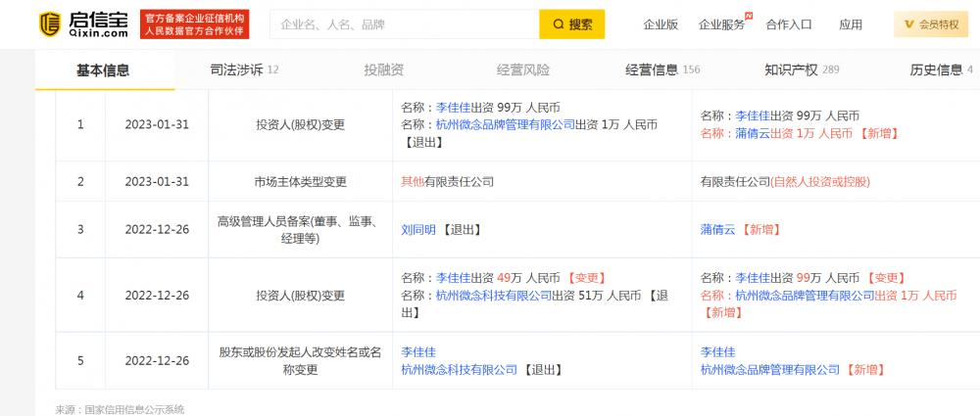This screenshot has height=416, width=980.
Task: Select 投资人(股权)变更 text in row 1
Action: pyautogui.click(x=300, y=124)
